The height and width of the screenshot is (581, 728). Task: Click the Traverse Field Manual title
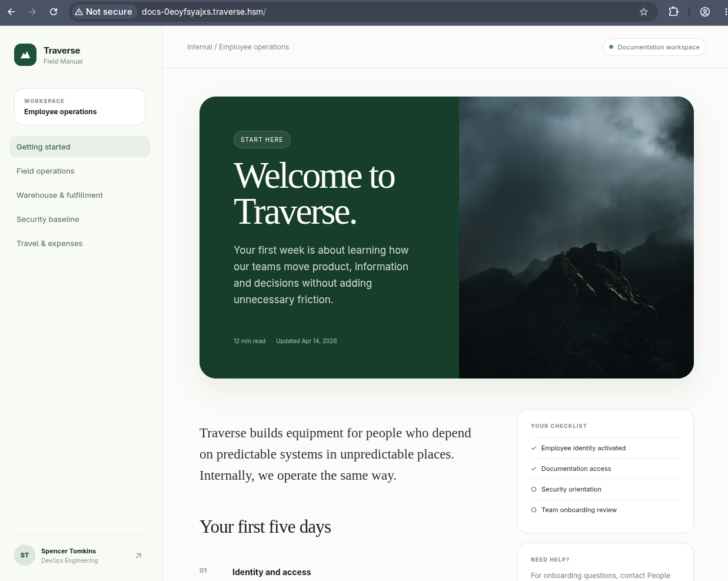click(63, 55)
